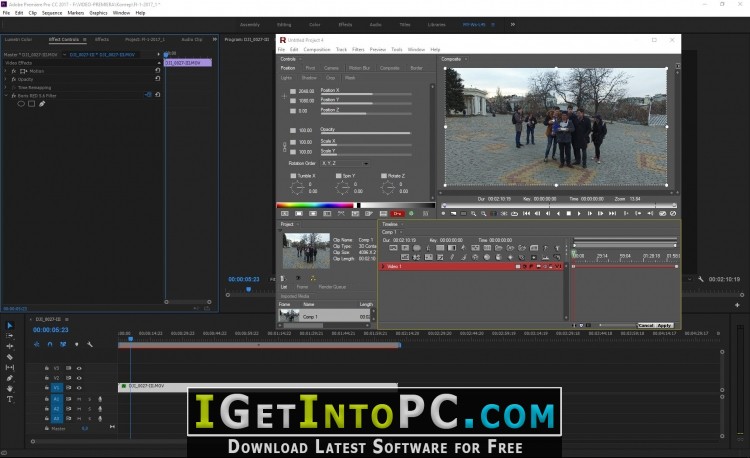Lock the V3 track
Viewport: 750px width, 458px height.
point(46,368)
